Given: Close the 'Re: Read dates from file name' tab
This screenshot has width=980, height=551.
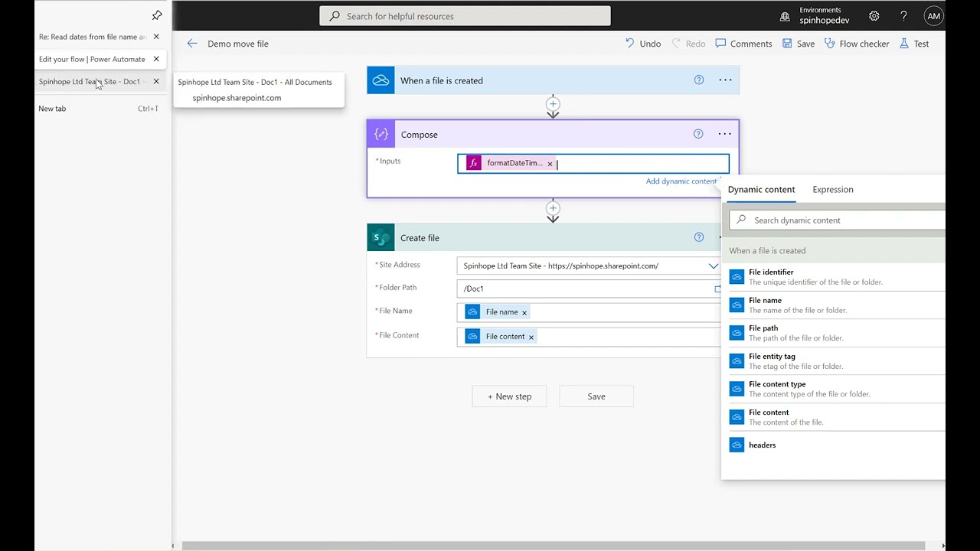Looking at the screenshot, I should [x=156, y=37].
